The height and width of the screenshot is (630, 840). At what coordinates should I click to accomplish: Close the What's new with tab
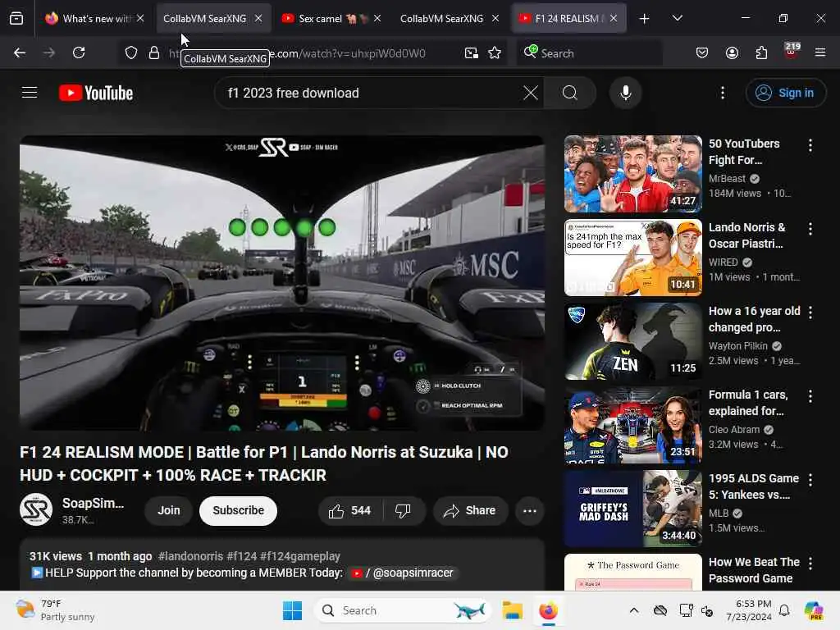[139, 19]
